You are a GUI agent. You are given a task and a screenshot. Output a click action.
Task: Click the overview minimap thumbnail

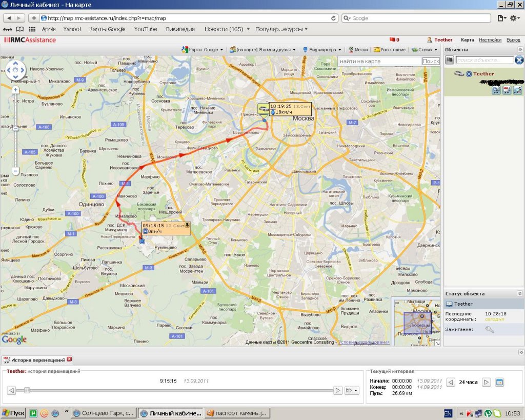(x=417, y=322)
